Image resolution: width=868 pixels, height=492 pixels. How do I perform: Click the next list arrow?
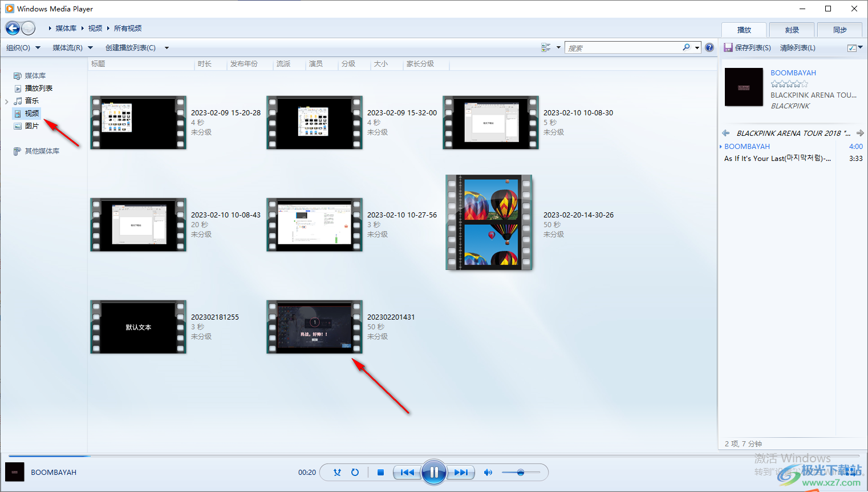tap(860, 133)
